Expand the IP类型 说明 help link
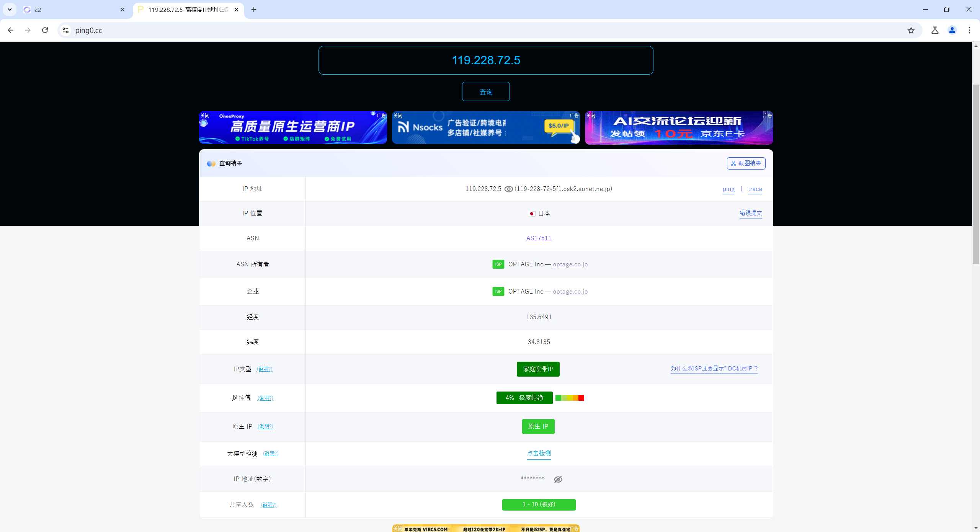The image size is (980, 532). [x=264, y=369]
